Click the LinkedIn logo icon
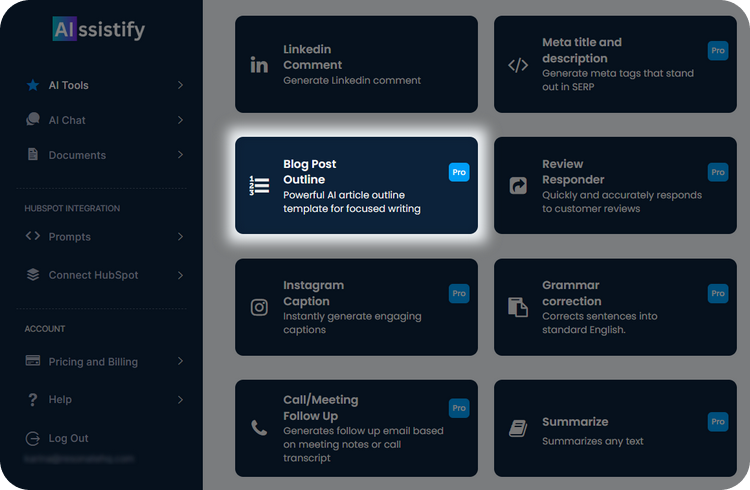Image resolution: width=750 pixels, height=490 pixels. pyautogui.click(x=259, y=65)
